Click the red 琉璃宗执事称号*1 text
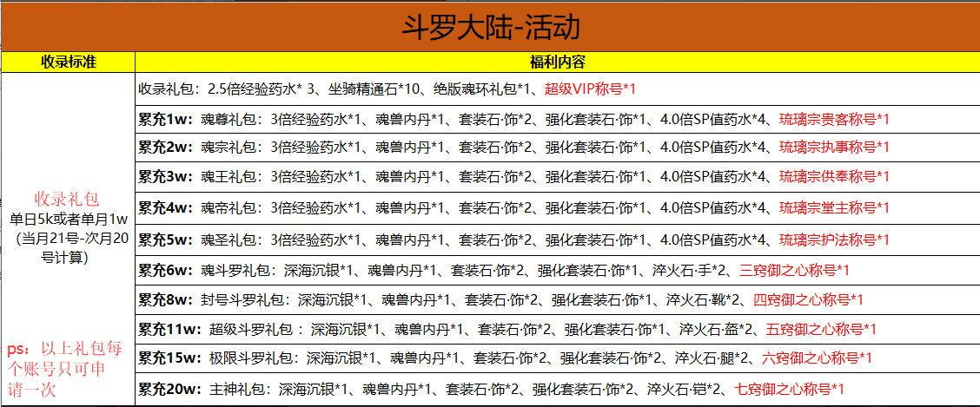 [834, 148]
